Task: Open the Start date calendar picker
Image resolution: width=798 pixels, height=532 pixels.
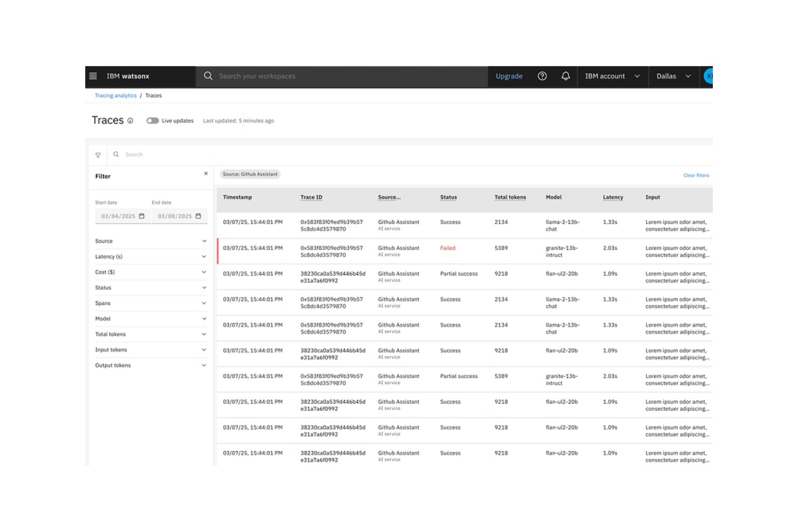Action: [141, 216]
